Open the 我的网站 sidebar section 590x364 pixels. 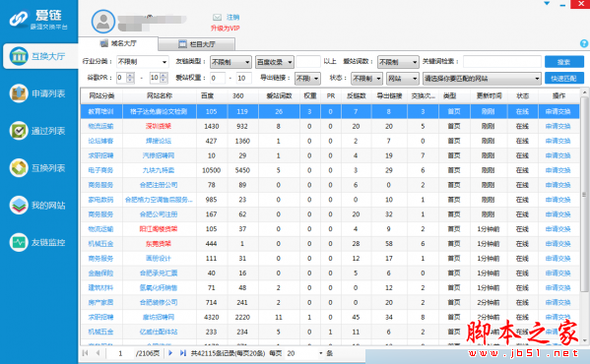click(x=37, y=205)
